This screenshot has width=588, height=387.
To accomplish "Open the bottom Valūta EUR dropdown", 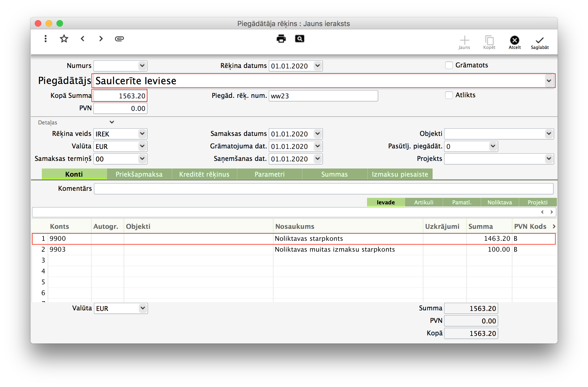I will tap(143, 308).
